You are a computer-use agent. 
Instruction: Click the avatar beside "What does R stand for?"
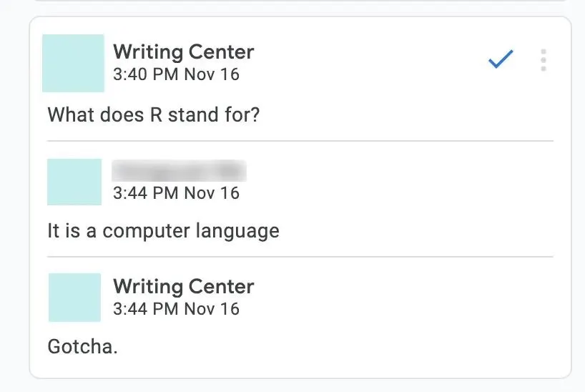pyautogui.click(x=73, y=63)
